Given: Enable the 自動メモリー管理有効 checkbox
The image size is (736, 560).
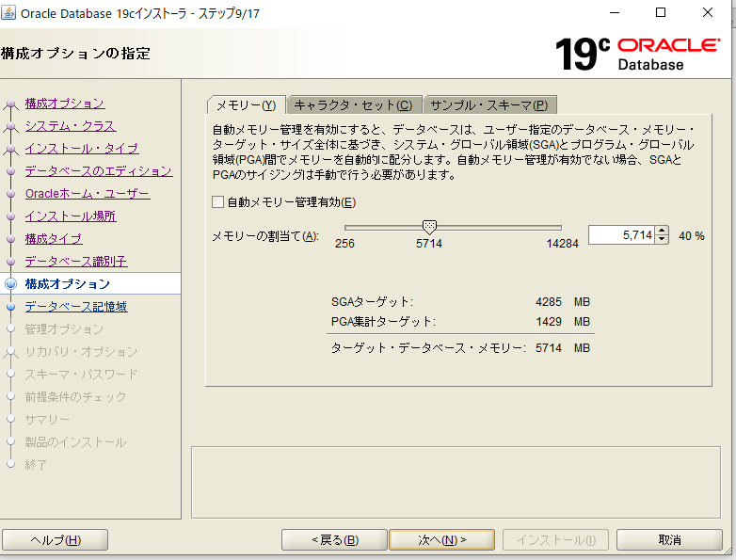Looking at the screenshot, I should pos(218,202).
